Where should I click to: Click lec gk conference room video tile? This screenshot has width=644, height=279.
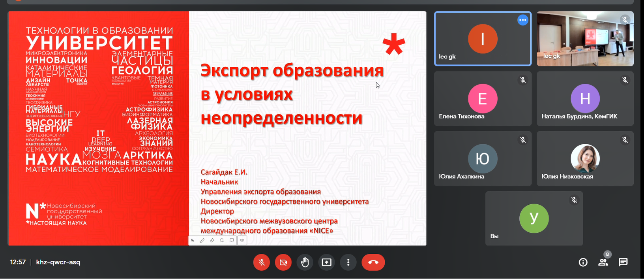pyautogui.click(x=585, y=39)
